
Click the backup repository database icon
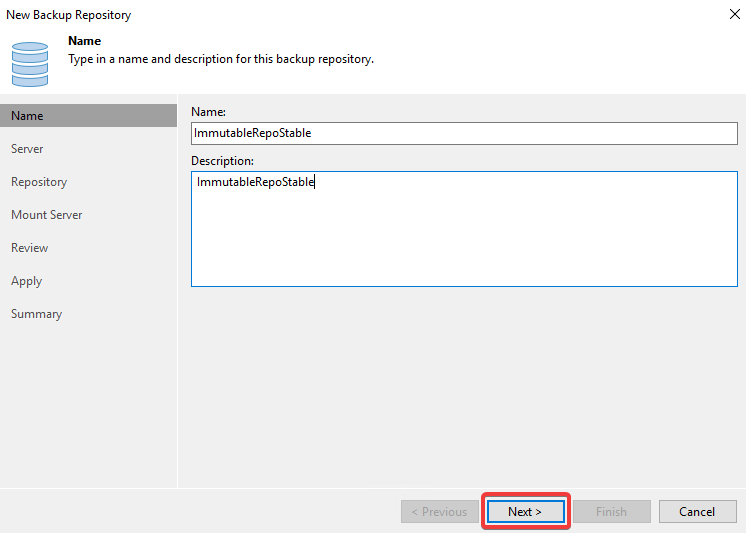coord(30,64)
